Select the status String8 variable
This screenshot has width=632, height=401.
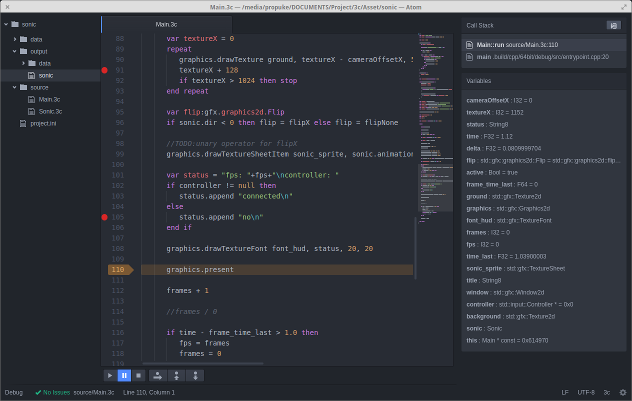(544, 125)
